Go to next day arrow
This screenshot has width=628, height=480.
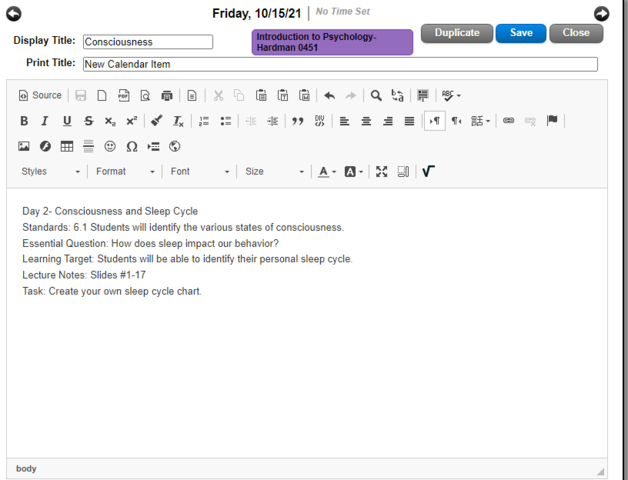(x=602, y=14)
